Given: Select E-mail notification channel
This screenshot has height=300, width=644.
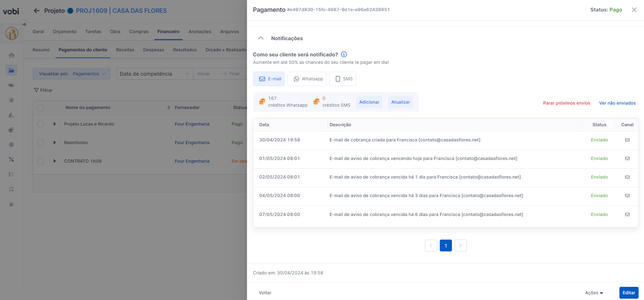Looking at the screenshot, I should (269, 79).
